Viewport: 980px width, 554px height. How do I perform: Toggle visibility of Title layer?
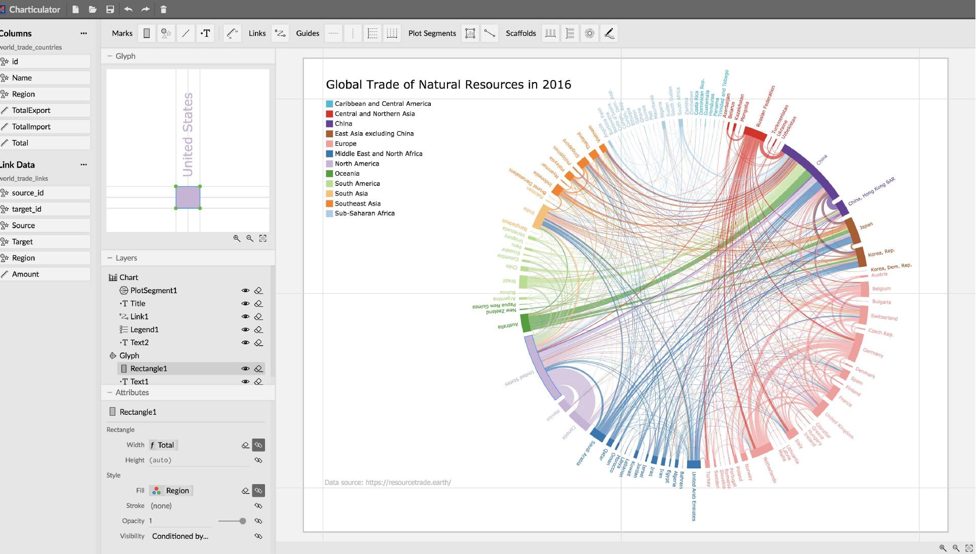coord(245,303)
